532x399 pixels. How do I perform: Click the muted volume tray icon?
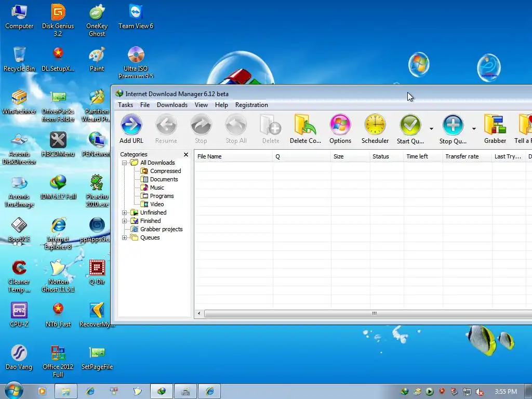click(479, 392)
